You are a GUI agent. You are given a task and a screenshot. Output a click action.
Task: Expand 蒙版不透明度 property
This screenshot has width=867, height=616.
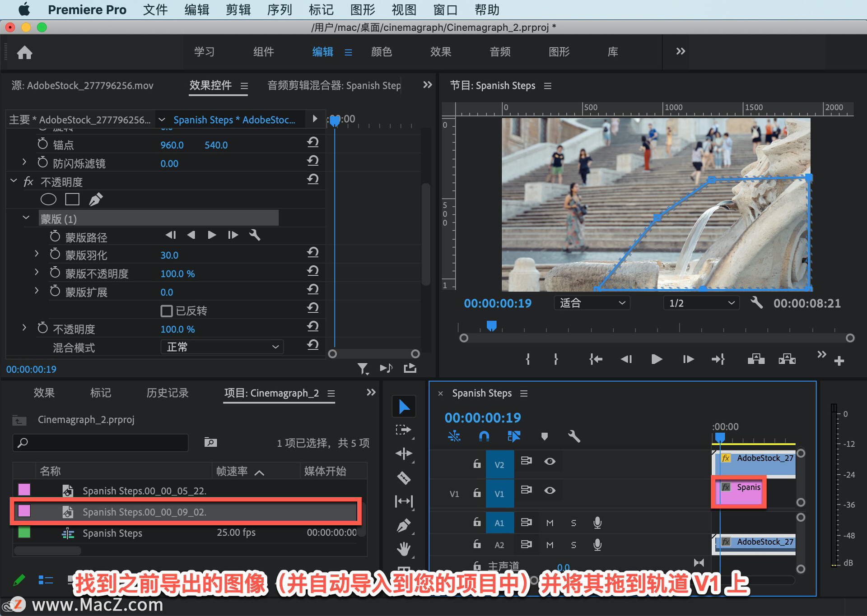(x=37, y=272)
